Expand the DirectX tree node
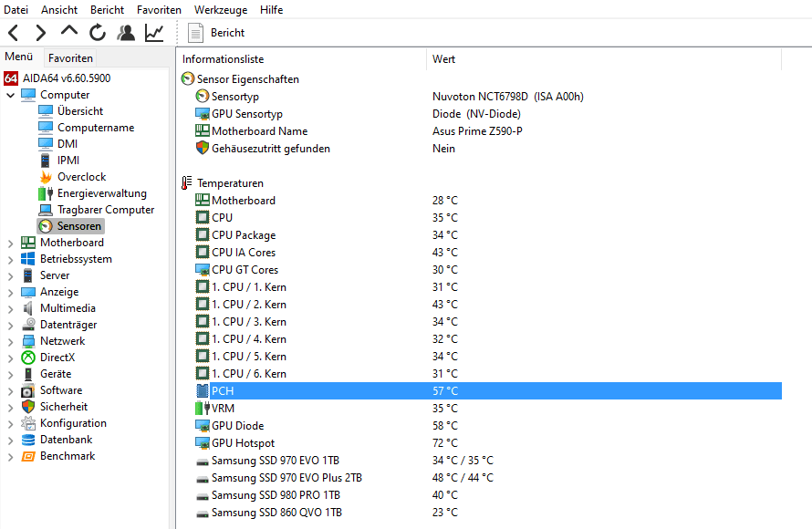The image size is (812, 529). point(10,358)
